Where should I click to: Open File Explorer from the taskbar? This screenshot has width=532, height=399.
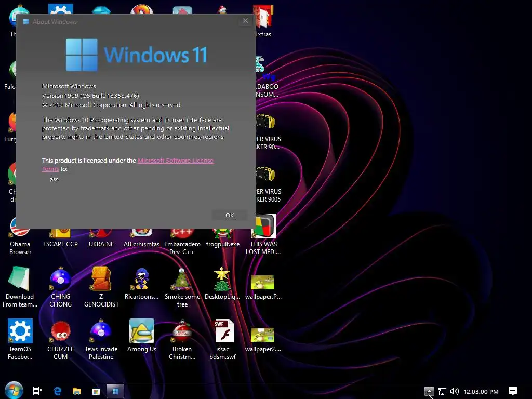click(77, 391)
